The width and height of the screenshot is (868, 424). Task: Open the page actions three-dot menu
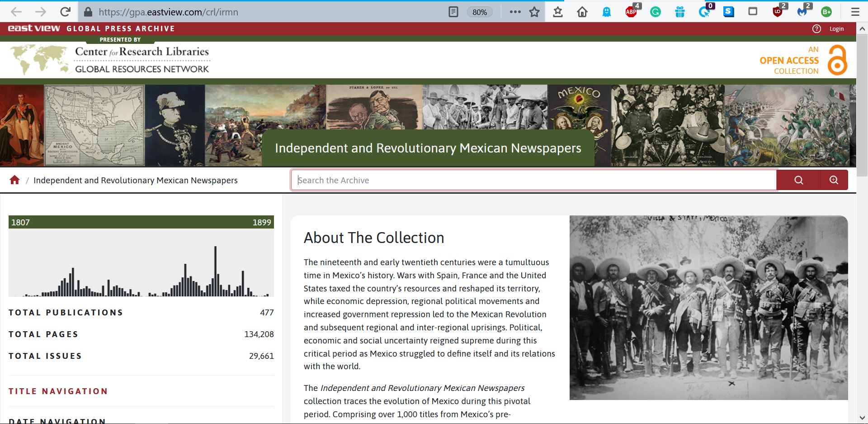515,12
